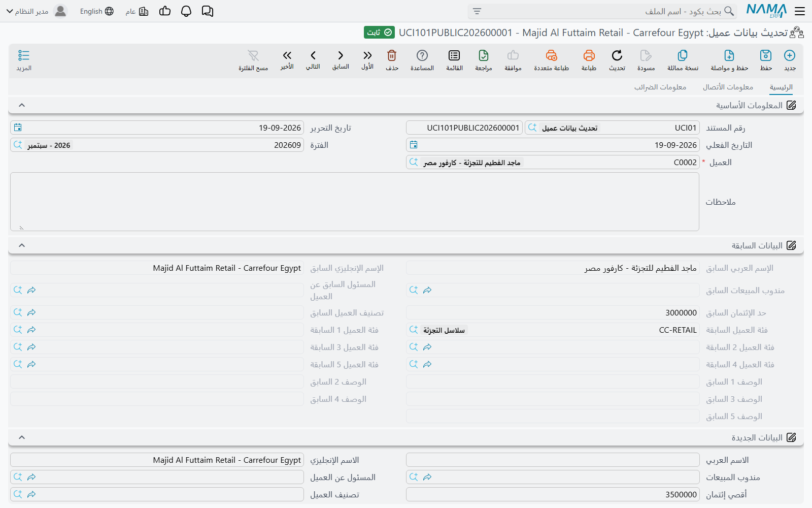
Task: Switch to معلومات الضرائب tab
Action: 660,87
